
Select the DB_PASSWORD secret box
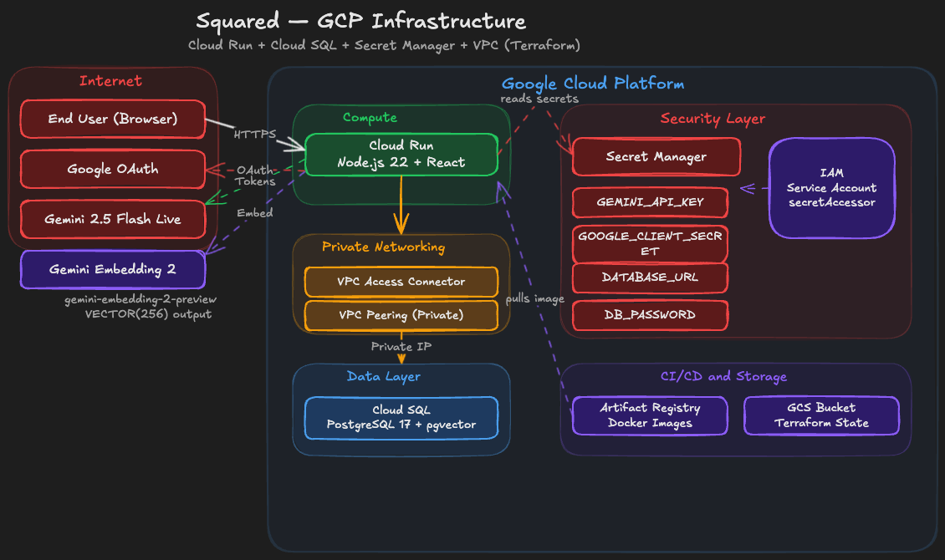coord(651,315)
